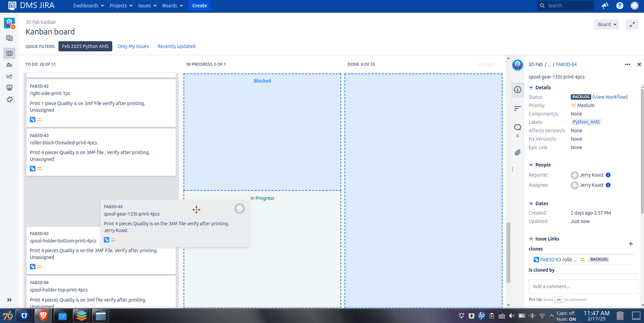Toggle the Recently Updated quick filter
The height and width of the screenshot is (323, 644).
[x=176, y=46]
